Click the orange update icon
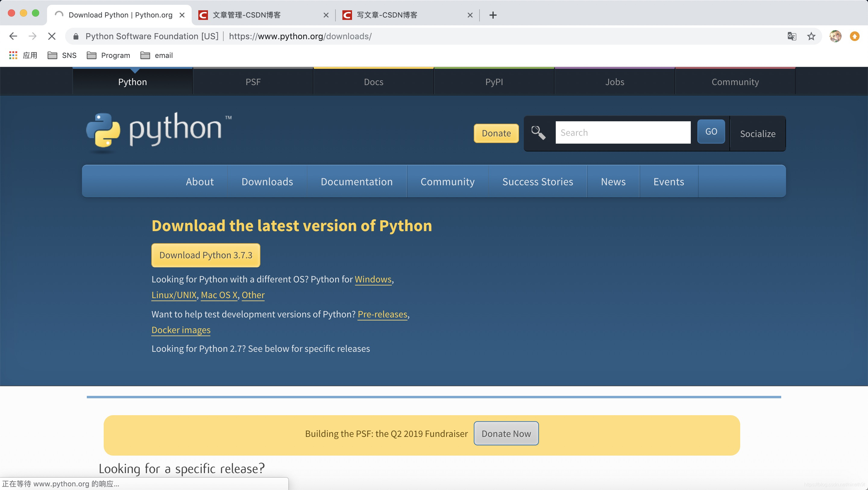This screenshot has width=868, height=490. (854, 36)
